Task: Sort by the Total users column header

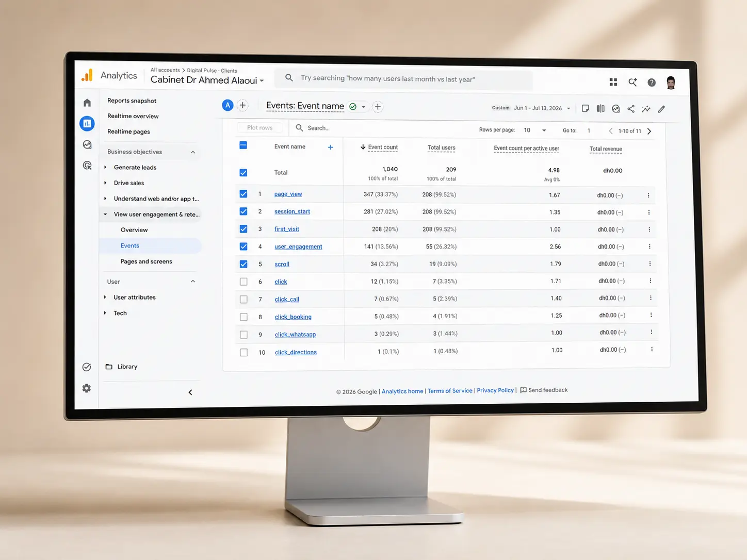Action: pos(442,147)
